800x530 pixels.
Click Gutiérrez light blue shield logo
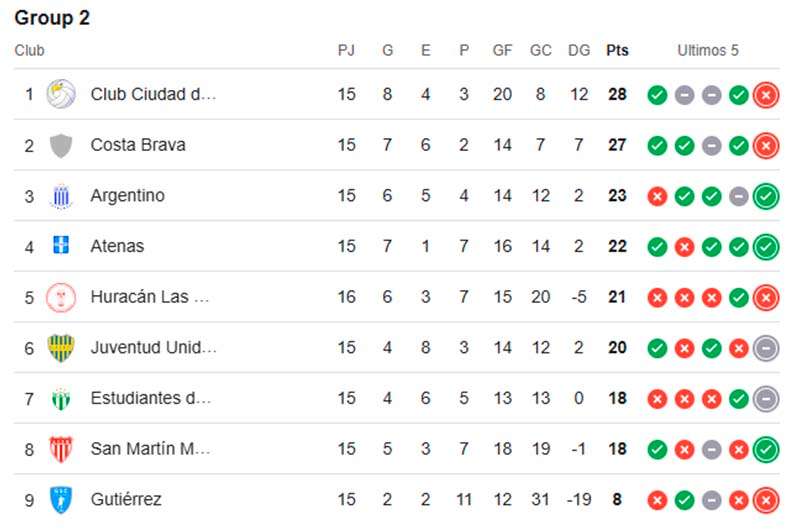click(x=61, y=499)
